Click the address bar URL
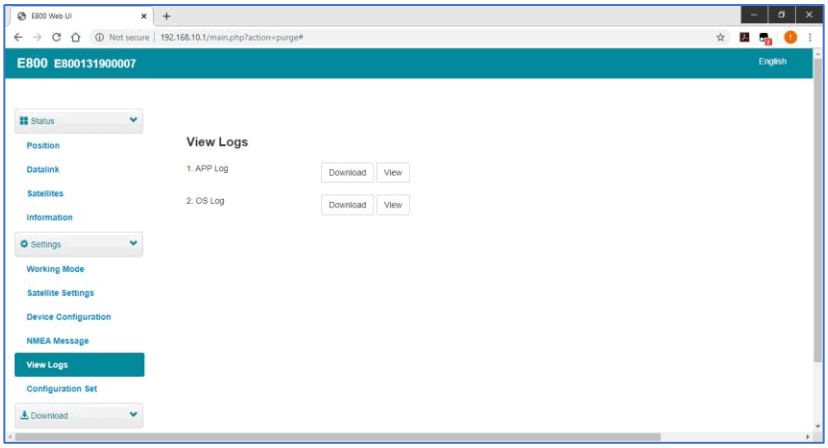Image resolution: width=828 pixels, height=448 pixels. [231, 37]
